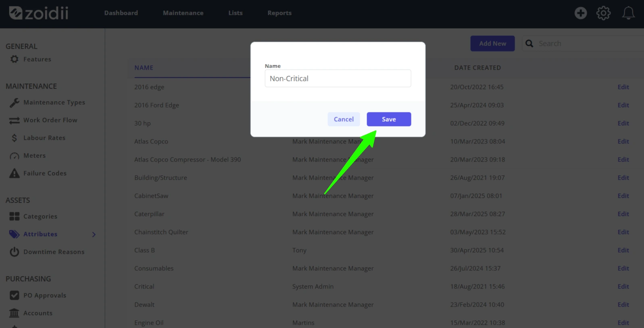Open Features in the sidebar
This screenshot has width=644, height=328.
click(37, 59)
